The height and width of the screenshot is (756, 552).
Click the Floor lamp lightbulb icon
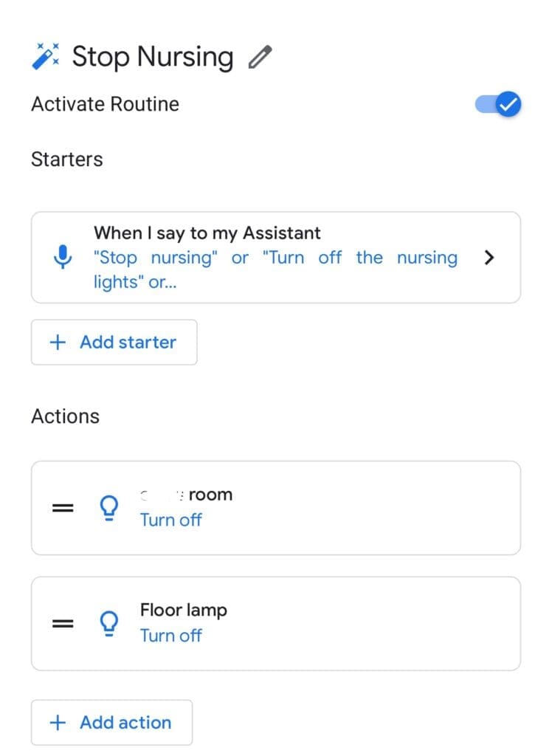coord(109,623)
